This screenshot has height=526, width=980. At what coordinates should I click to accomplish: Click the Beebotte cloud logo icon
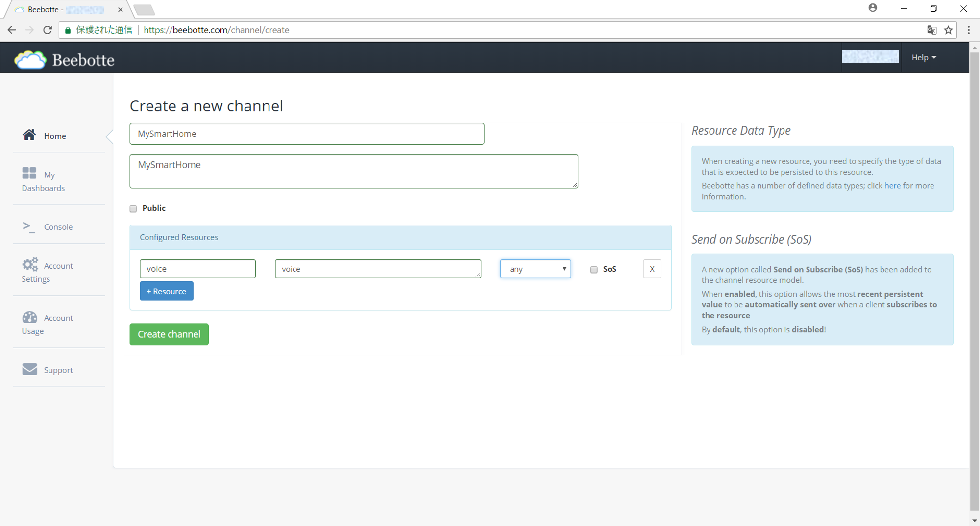(30, 60)
